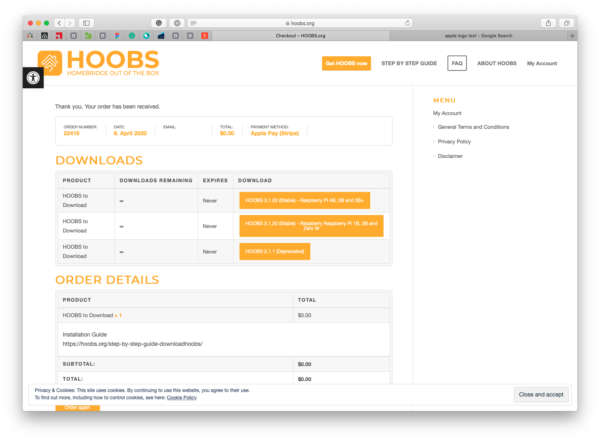This screenshot has height=441, width=600.
Task: Click the DOWNLOADS heading
Action: pyautogui.click(x=99, y=160)
